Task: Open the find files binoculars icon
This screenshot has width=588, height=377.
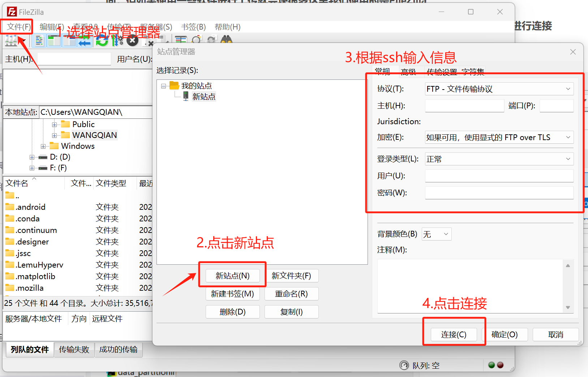Action: 226,40
